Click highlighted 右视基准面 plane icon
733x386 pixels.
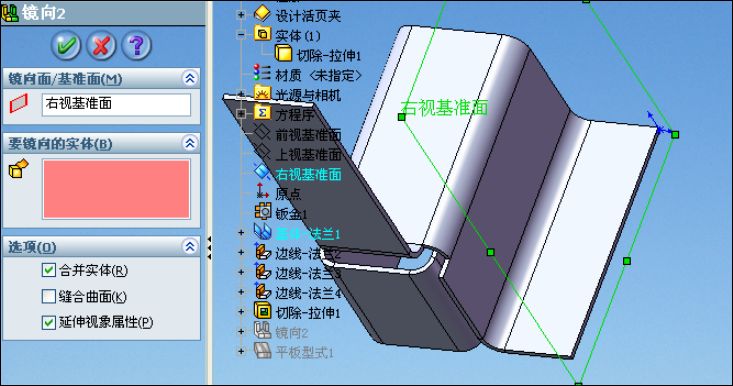(x=262, y=172)
